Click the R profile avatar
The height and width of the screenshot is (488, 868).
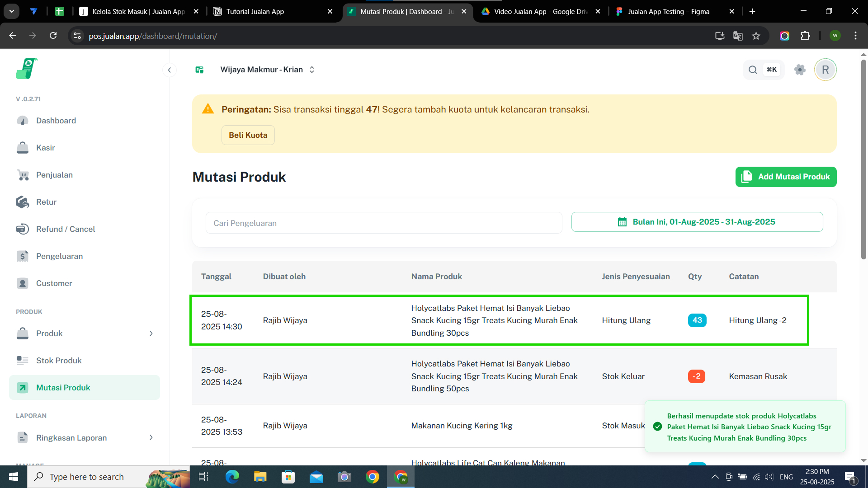click(x=825, y=70)
